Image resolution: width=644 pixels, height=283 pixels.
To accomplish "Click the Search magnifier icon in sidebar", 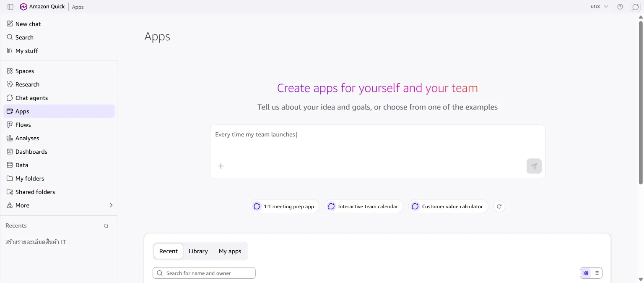I will click(x=10, y=37).
